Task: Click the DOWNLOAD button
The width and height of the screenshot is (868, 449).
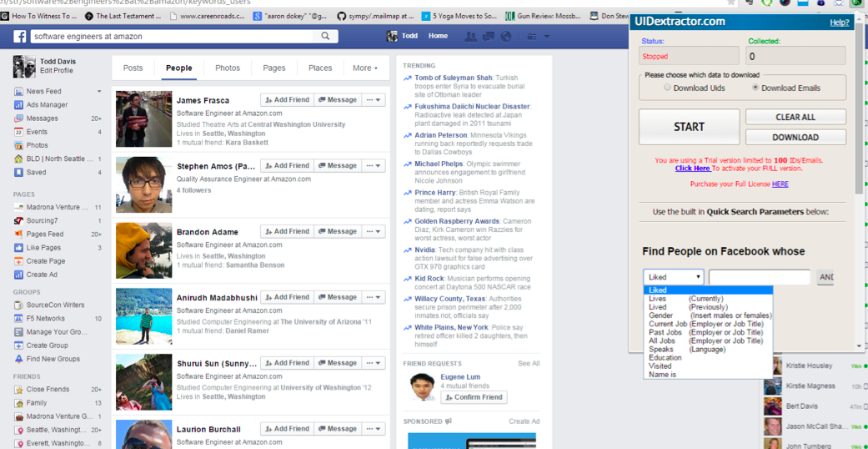Action: pyautogui.click(x=795, y=137)
